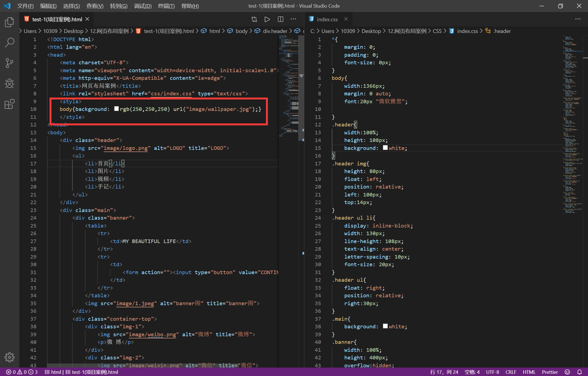Follow the image/logo.png link on line 15
The height and width of the screenshot is (376, 588).
point(125,148)
